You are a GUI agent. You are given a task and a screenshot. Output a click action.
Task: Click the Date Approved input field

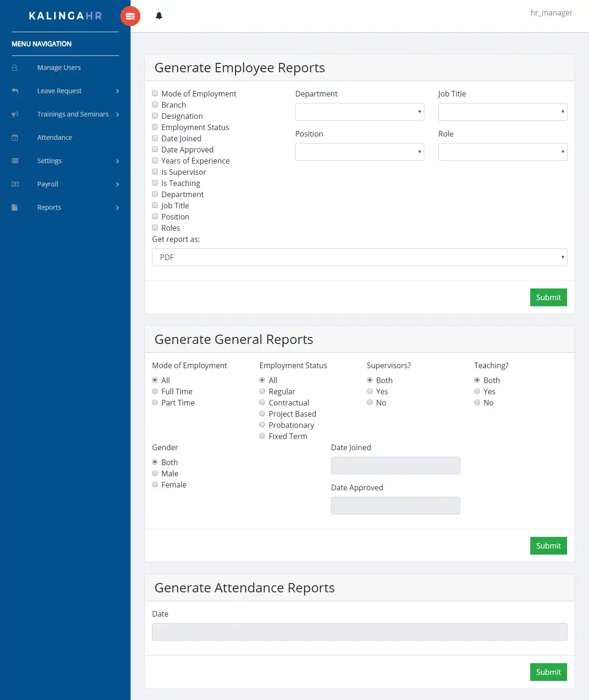[395, 506]
